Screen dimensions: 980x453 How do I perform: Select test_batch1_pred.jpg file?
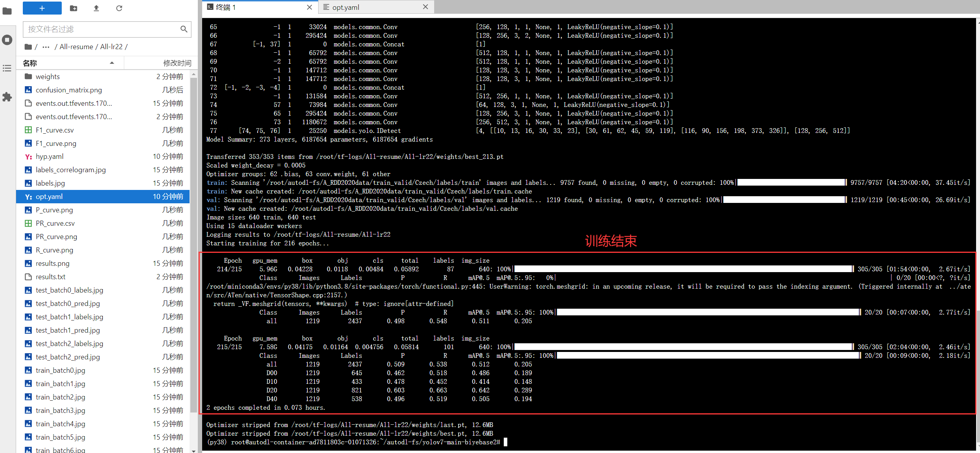click(103, 330)
